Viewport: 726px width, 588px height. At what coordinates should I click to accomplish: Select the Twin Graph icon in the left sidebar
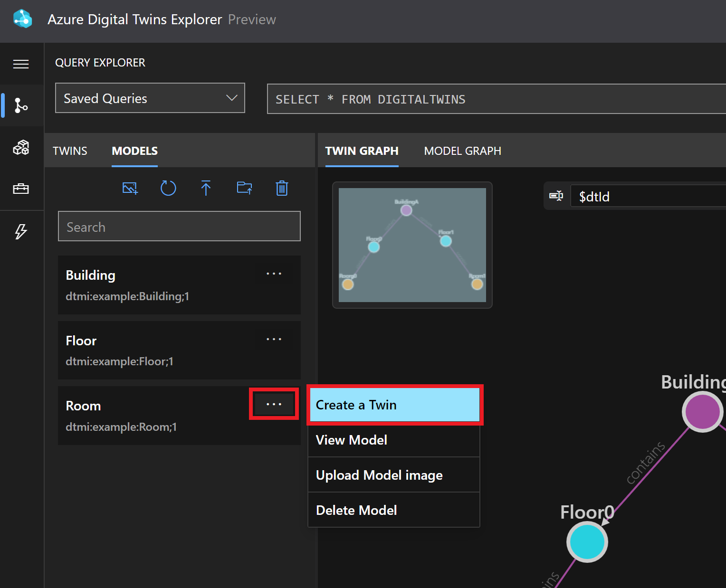coord(21,105)
